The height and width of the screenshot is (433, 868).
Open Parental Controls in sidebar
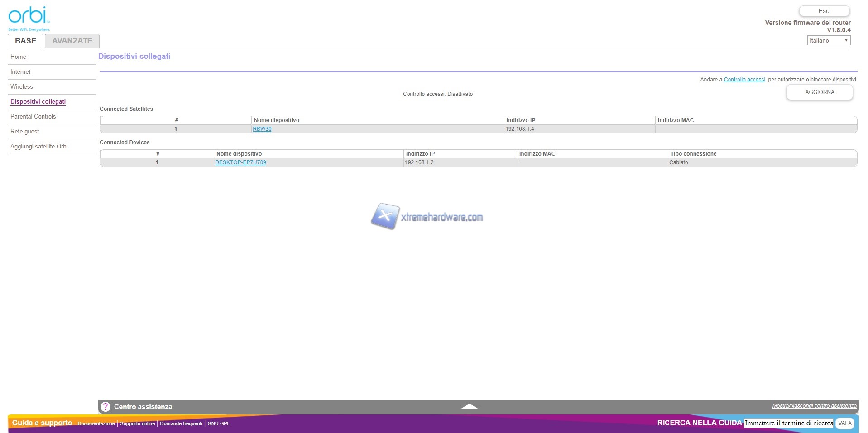click(x=33, y=117)
